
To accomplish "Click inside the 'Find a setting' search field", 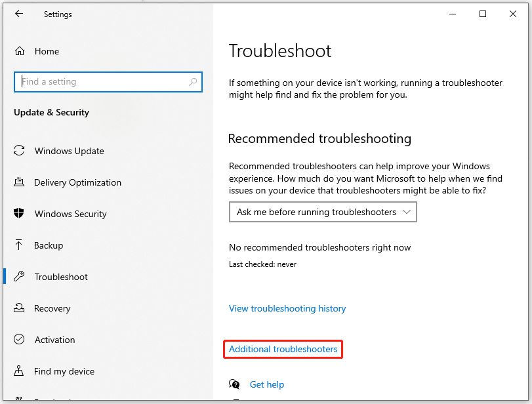I will (x=98, y=81).
